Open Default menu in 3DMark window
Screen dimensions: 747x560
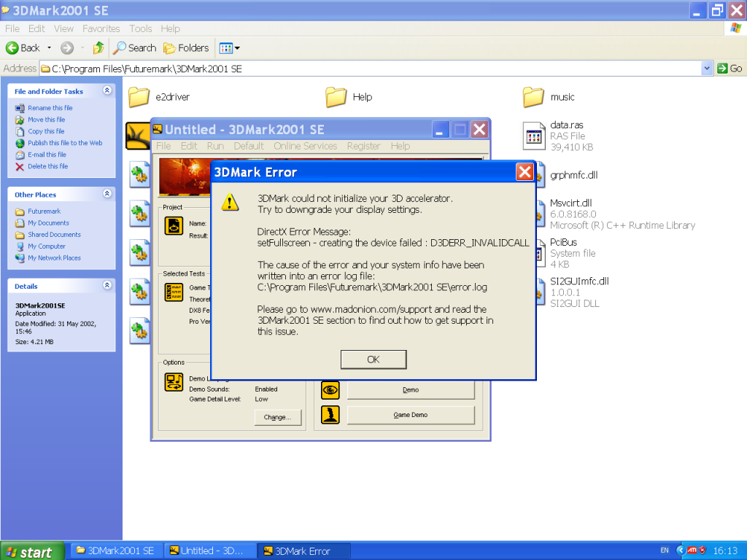(x=249, y=146)
